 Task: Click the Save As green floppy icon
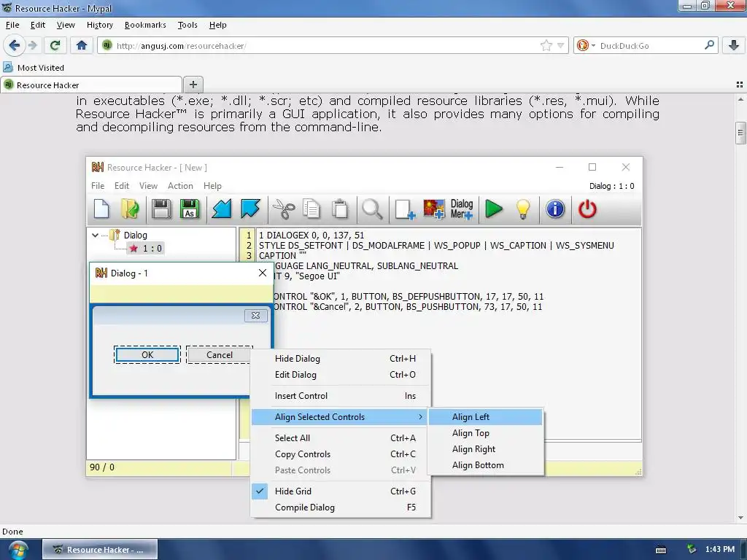coord(189,209)
